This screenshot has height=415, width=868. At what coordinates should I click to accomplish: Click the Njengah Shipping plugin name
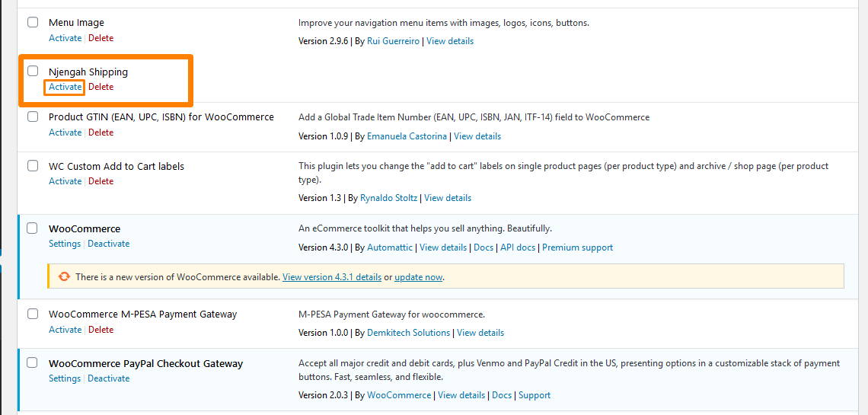click(x=88, y=72)
